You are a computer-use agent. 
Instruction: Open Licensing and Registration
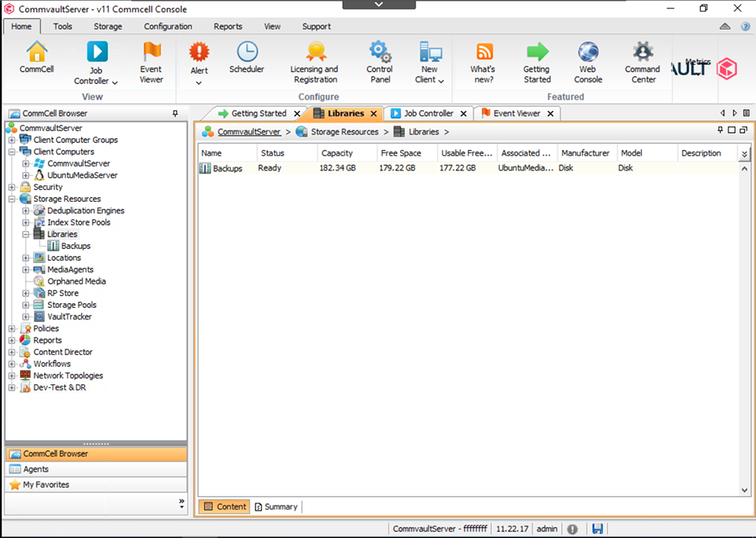[316, 52]
